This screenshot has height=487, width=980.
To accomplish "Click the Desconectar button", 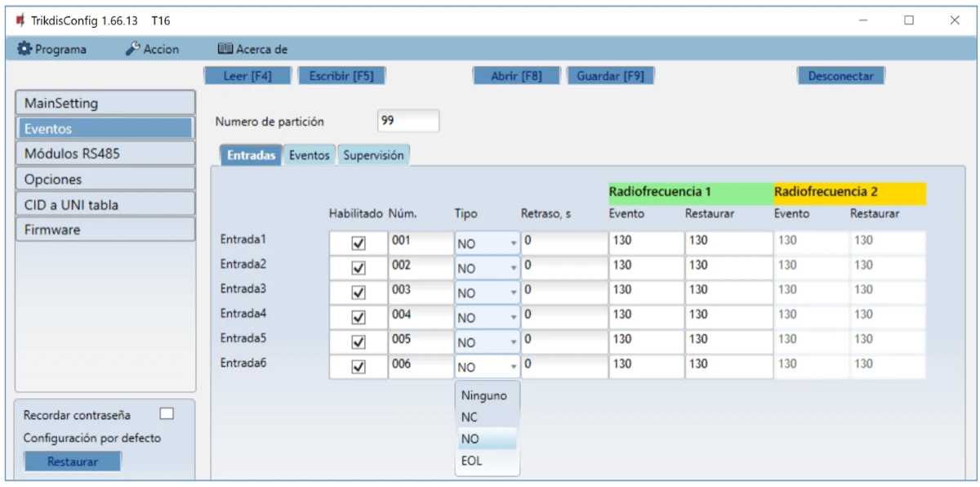I will pyautogui.click(x=840, y=76).
